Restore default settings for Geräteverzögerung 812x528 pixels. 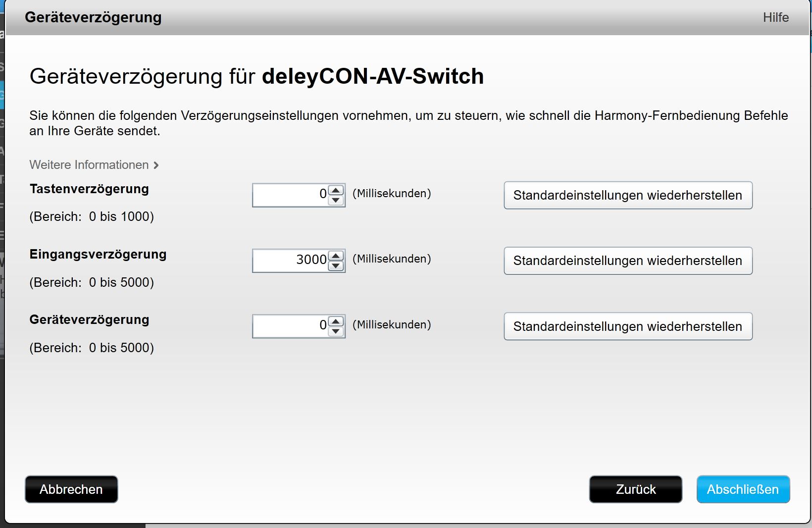pyautogui.click(x=628, y=326)
